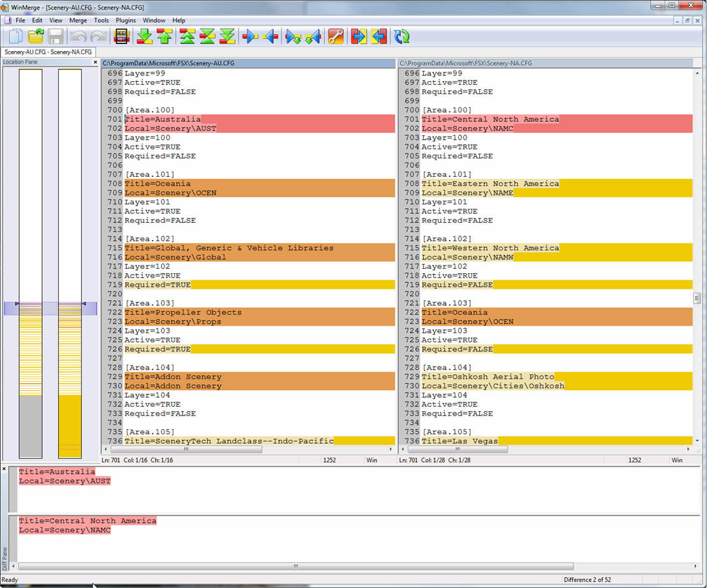Jump to First Difference using toolbar icon
The height and width of the screenshot is (588, 707).
point(187,36)
